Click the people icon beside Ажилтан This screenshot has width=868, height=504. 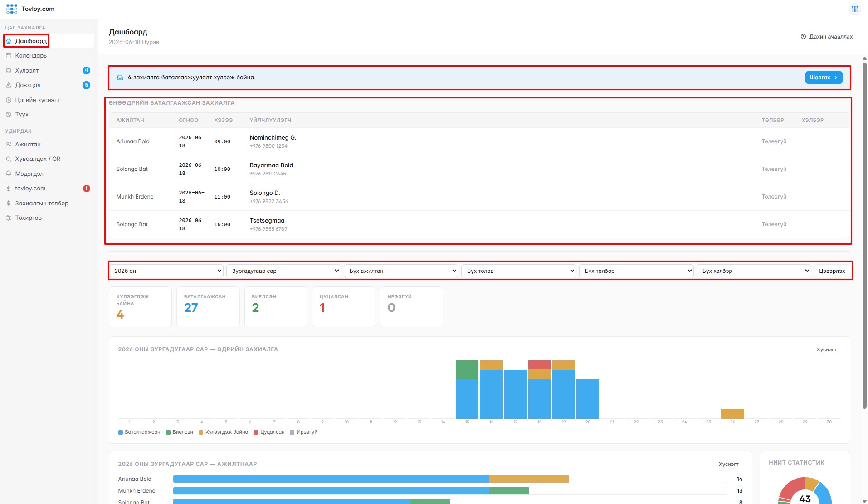tap(9, 145)
